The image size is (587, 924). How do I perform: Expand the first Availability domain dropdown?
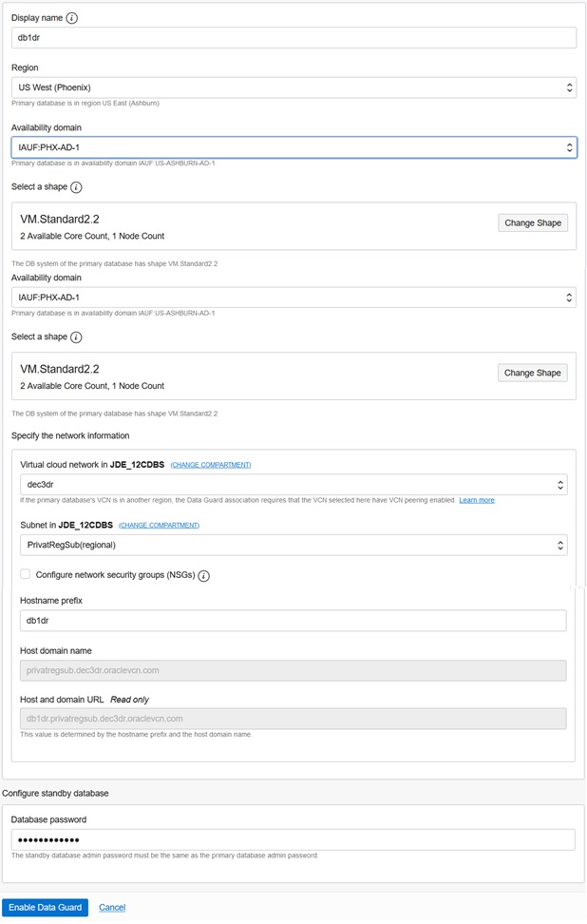pos(293,147)
